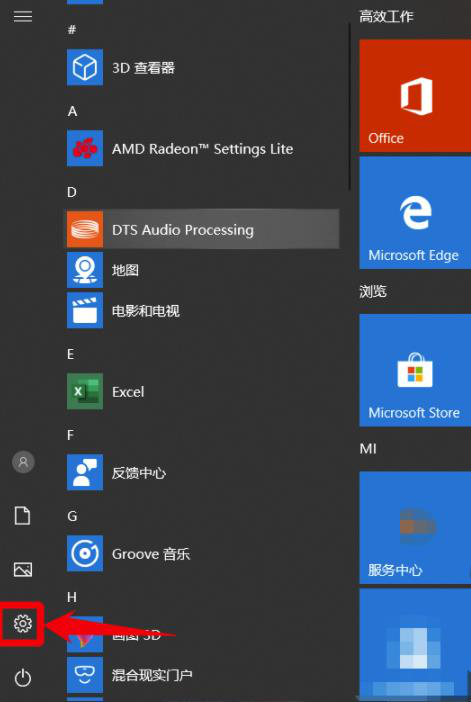The width and height of the screenshot is (471, 702).
Task: Open the Documents icon in sidebar
Action: [x=23, y=515]
